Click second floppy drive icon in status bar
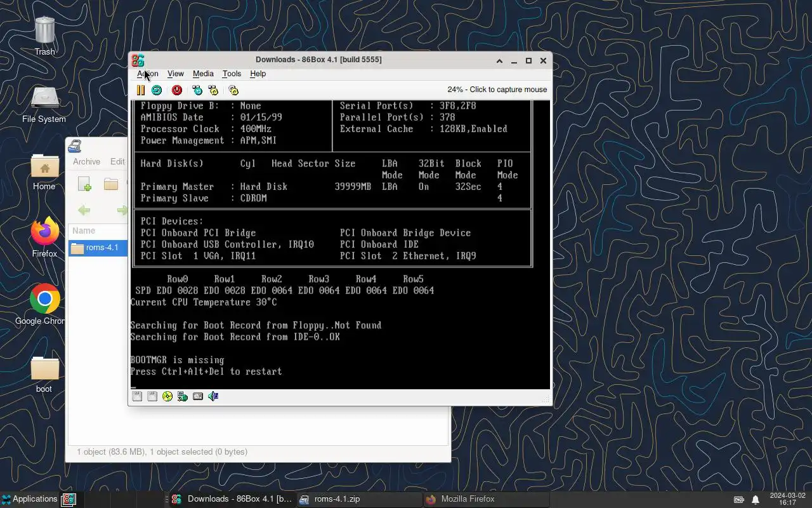This screenshot has height=508, width=812. [x=152, y=396]
